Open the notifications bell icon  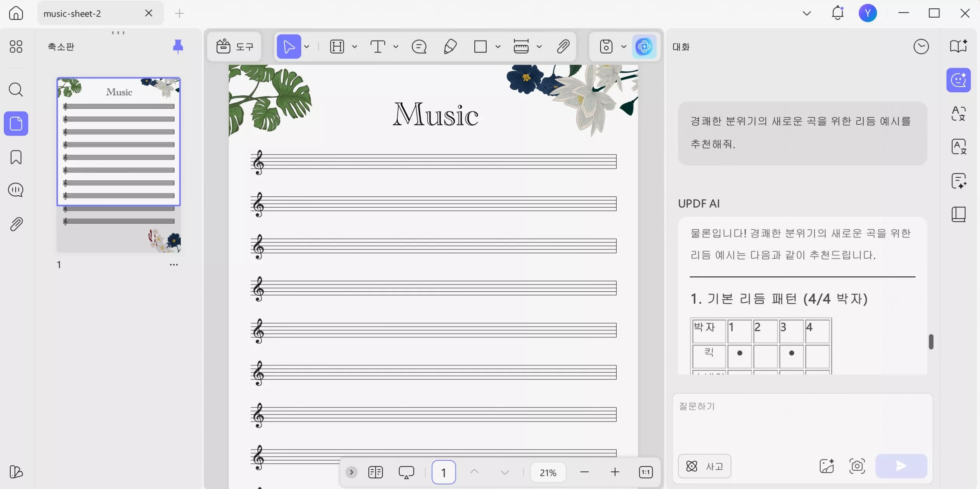click(x=838, y=13)
